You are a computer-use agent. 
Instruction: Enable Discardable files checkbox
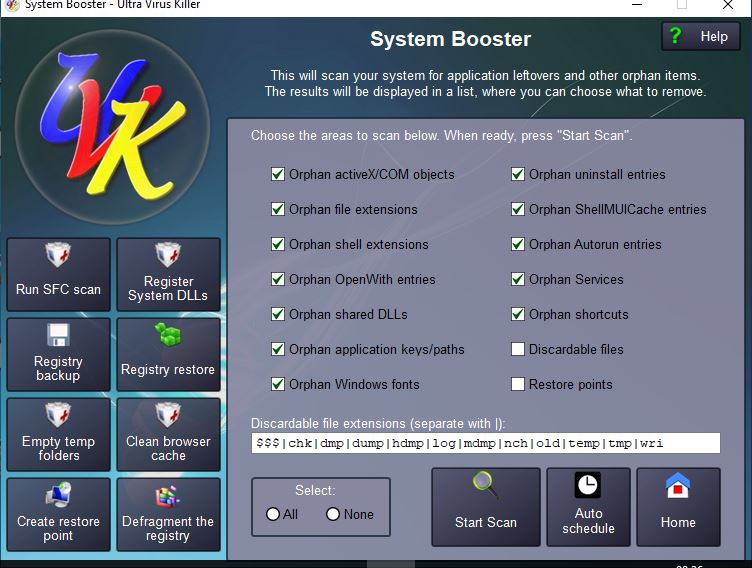coord(517,349)
